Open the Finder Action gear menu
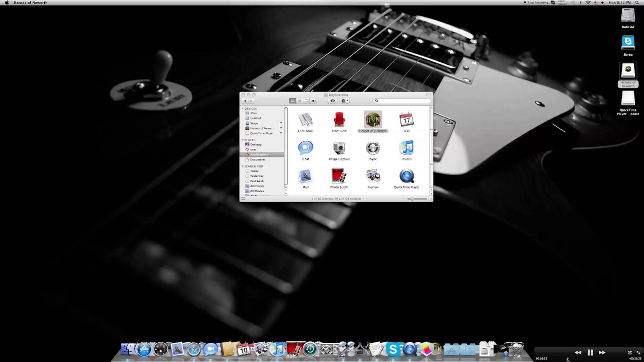The height and width of the screenshot is (362, 644). 345,101
